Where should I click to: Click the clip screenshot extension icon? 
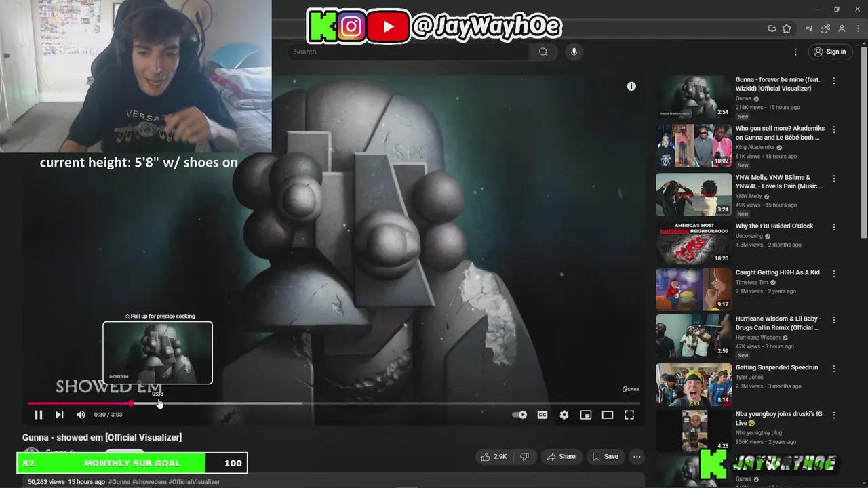click(825, 28)
